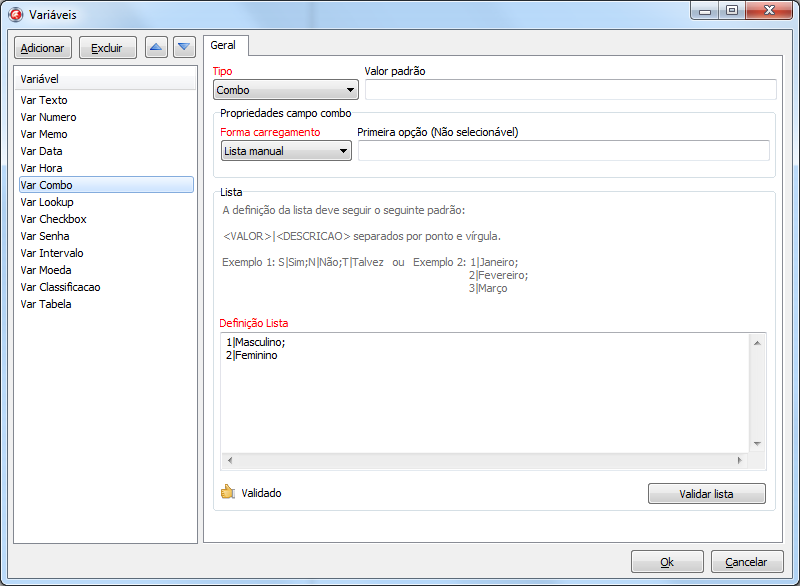Click the Cancelar button
Image resolution: width=800 pixels, height=586 pixels.
746,562
